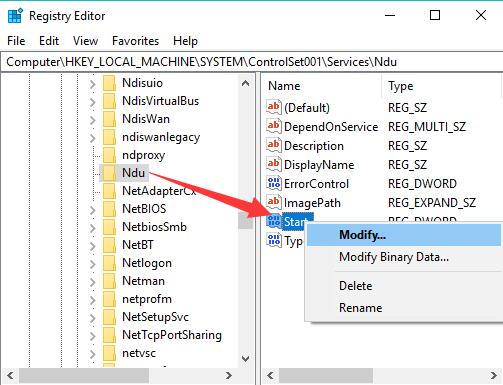Click the Registry Editor app icon in title bar
This screenshot has height=385, width=503.
click(x=15, y=16)
